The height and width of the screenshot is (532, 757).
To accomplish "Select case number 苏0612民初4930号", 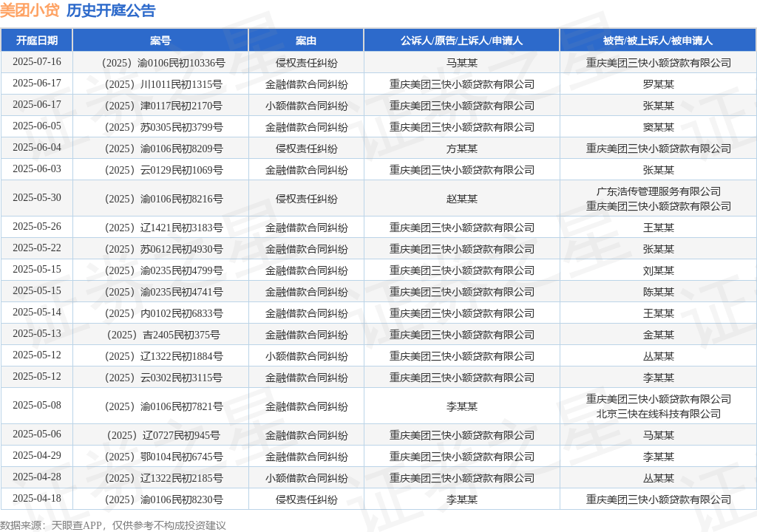I will (163, 249).
